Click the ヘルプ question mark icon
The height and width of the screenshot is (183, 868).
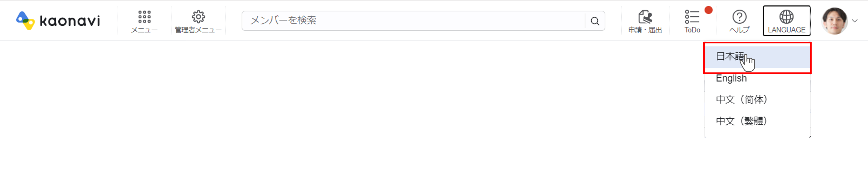click(x=739, y=17)
